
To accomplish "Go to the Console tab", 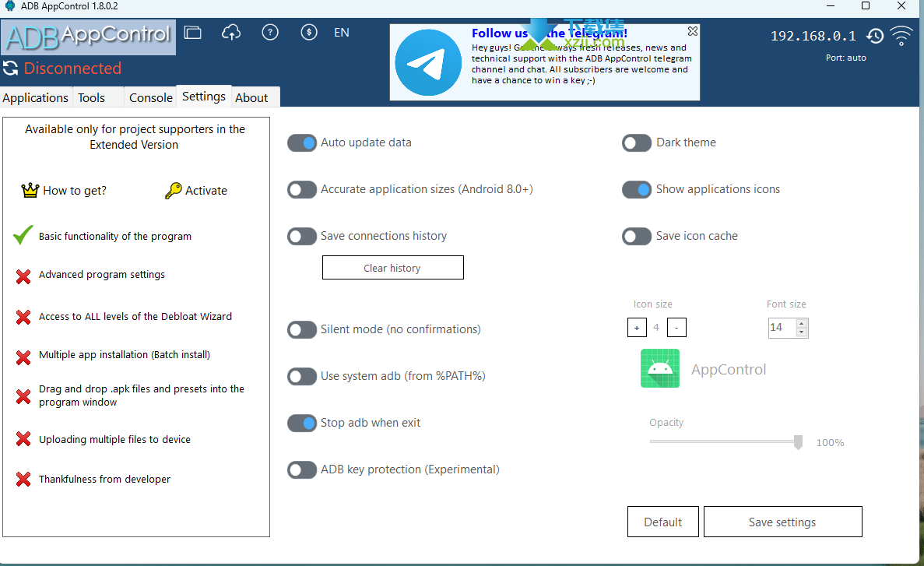I will [151, 98].
